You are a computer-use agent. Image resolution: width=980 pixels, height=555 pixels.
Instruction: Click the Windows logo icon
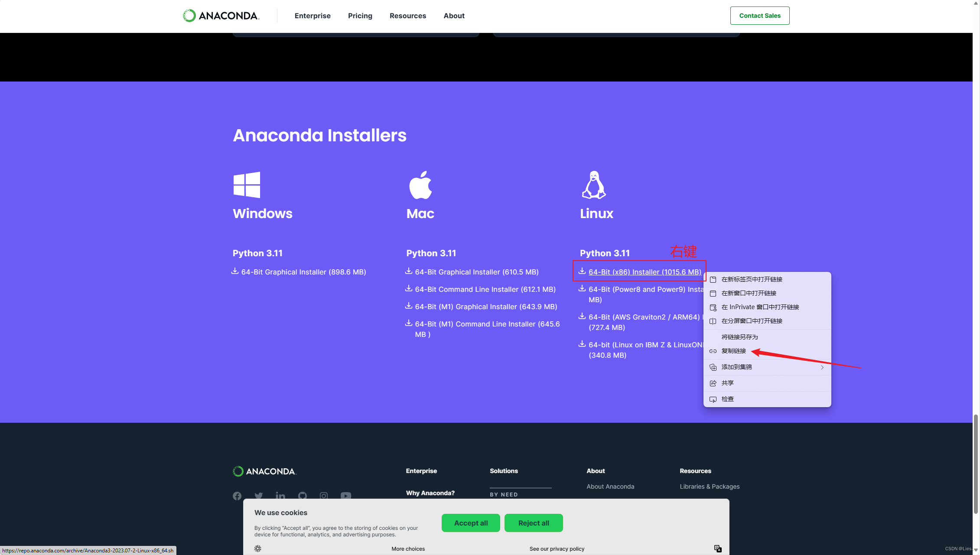point(247,185)
